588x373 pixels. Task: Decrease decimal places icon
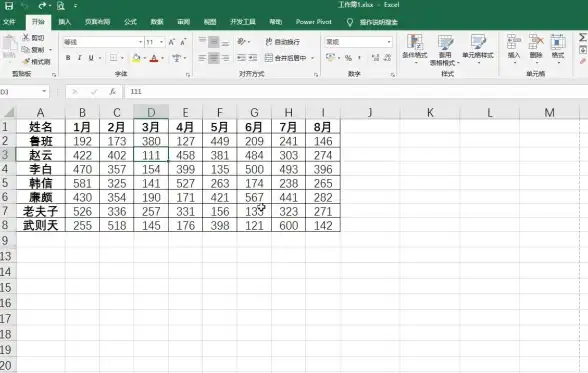tap(387, 58)
